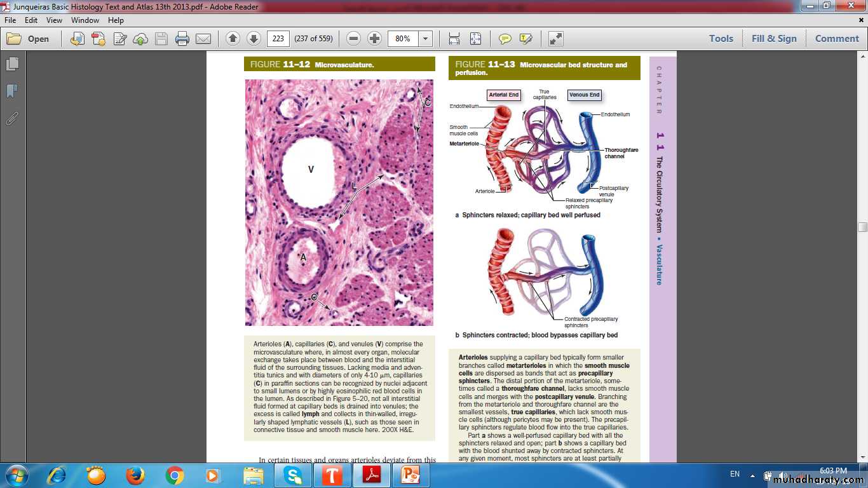Click the Print file icon

pos(182,39)
